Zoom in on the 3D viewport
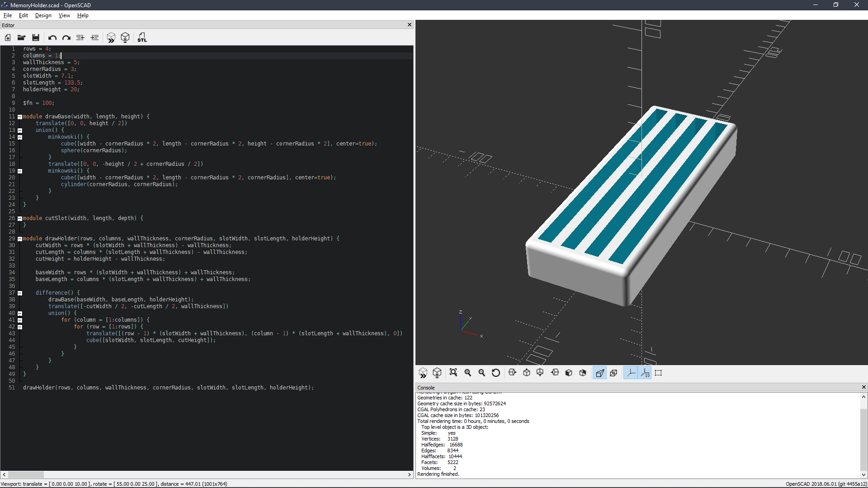 pyautogui.click(x=468, y=373)
